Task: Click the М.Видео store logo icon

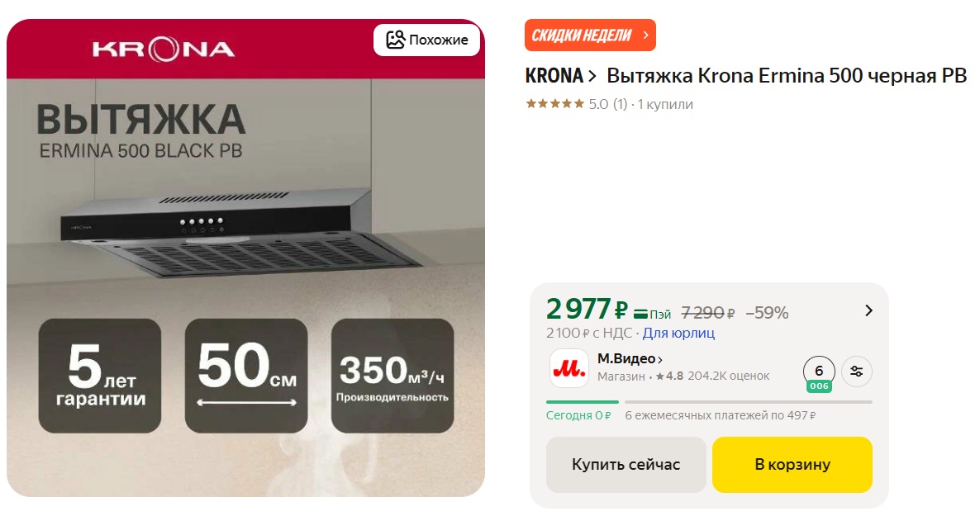Action: [568, 368]
